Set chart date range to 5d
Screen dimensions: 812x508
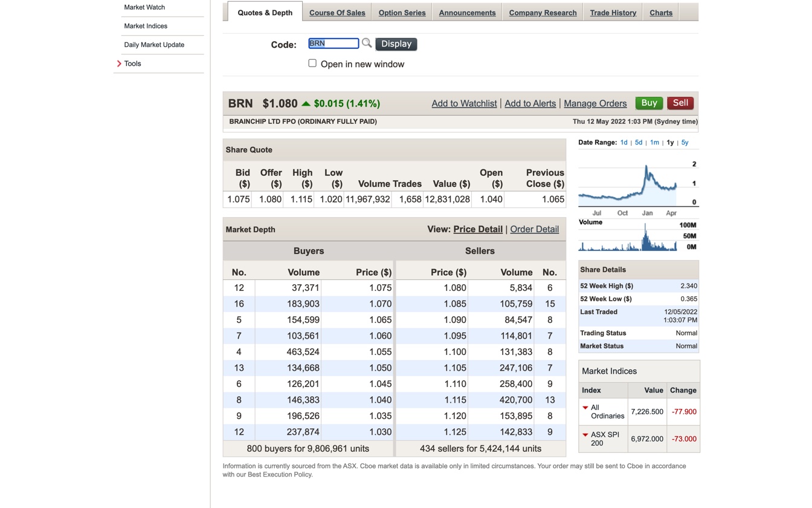[x=638, y=143]
